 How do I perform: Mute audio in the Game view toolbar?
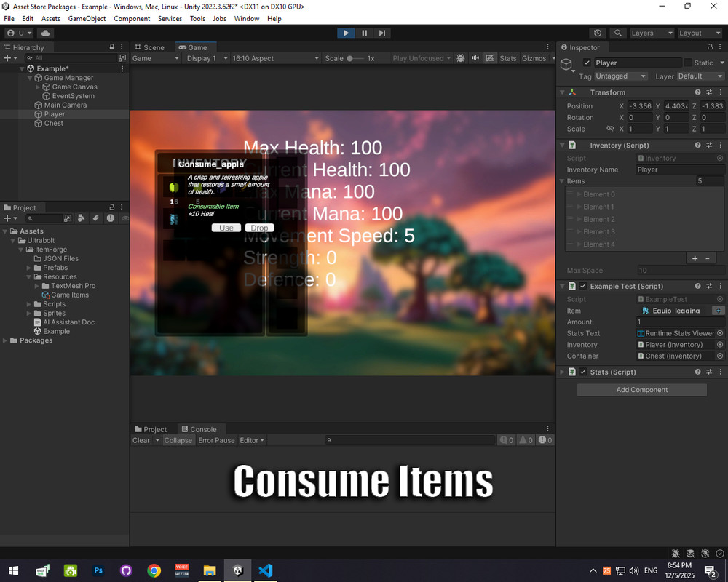(475, 58)
